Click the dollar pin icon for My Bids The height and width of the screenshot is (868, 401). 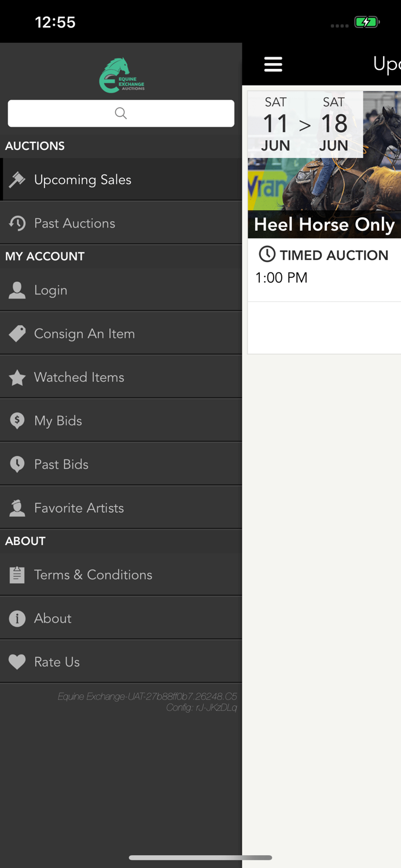pos(17,420)
